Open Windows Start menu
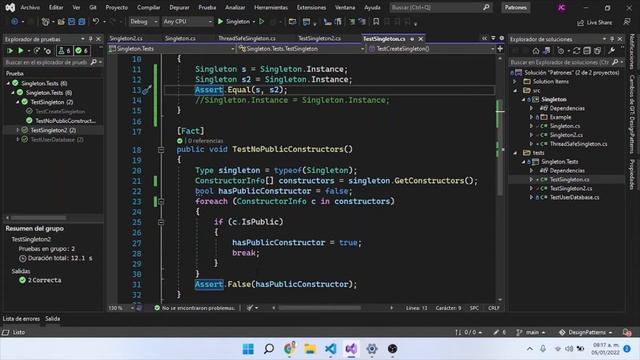 click(248, 349)
